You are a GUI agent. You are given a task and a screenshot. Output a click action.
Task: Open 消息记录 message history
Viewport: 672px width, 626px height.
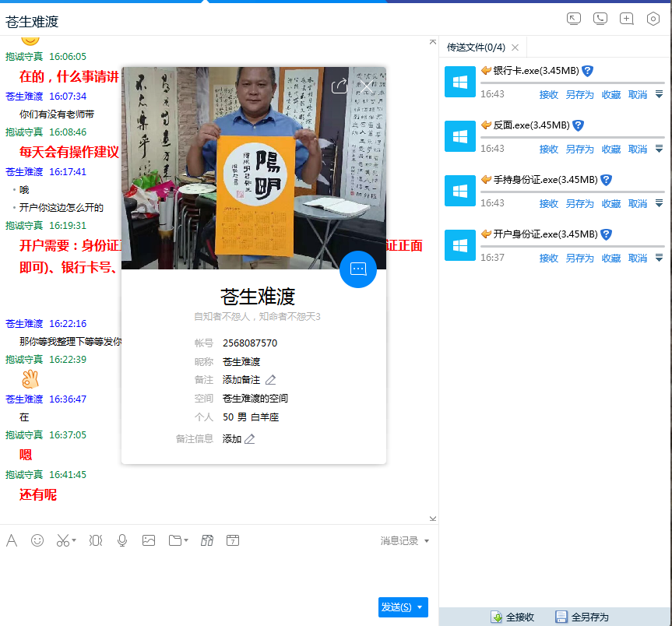tap(399, 540)
